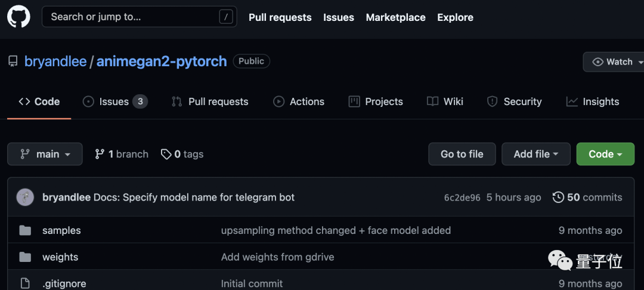Click the .gitignore file icon
644x290 pixels.
[25, 283]
